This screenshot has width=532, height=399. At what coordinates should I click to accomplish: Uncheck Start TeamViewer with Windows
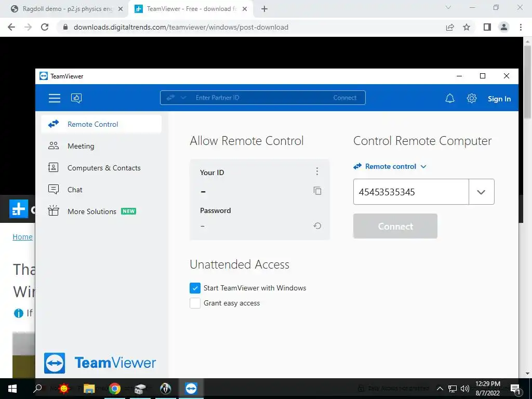pyautogui.click(x=195, y=288)
